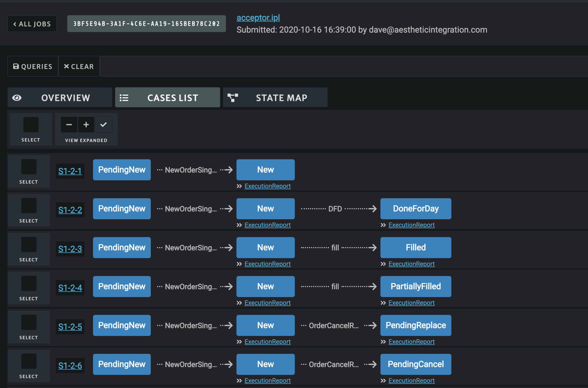Tick the select checkbox for S1-2-6
This screenshot has height=388, width=588.
click(29, 361)
